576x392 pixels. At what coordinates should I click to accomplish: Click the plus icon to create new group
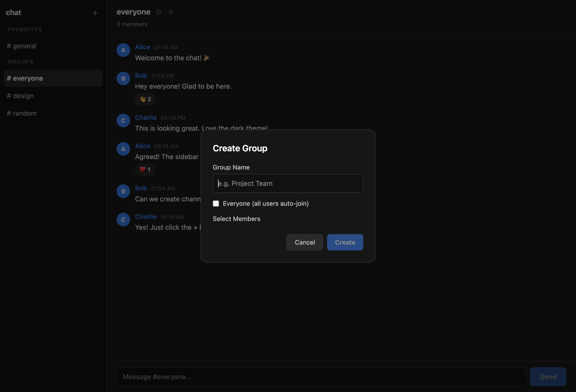(x=95, y=13)
